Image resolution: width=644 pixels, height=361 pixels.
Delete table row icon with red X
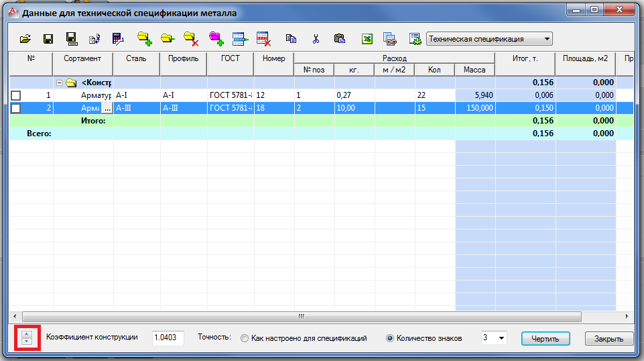point(263,39)
